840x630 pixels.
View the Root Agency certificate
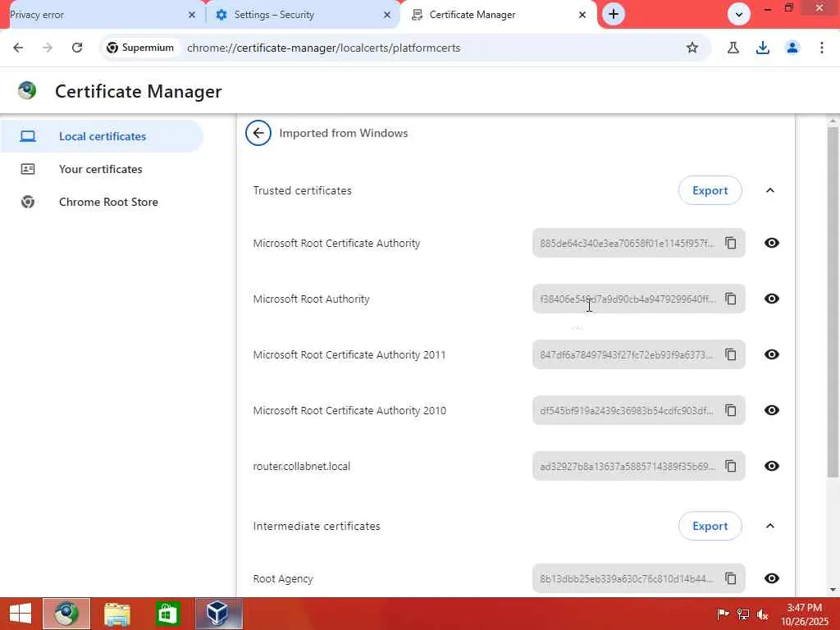771,578
